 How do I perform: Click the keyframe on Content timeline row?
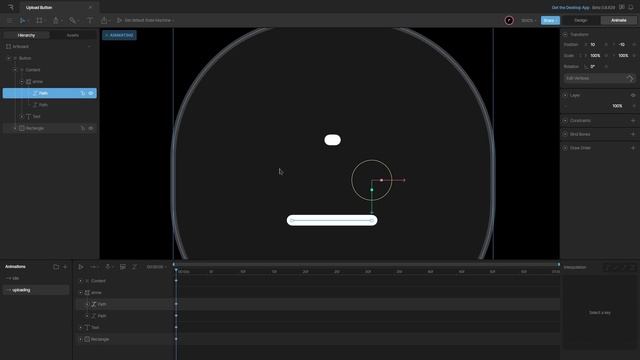[176, 281]
